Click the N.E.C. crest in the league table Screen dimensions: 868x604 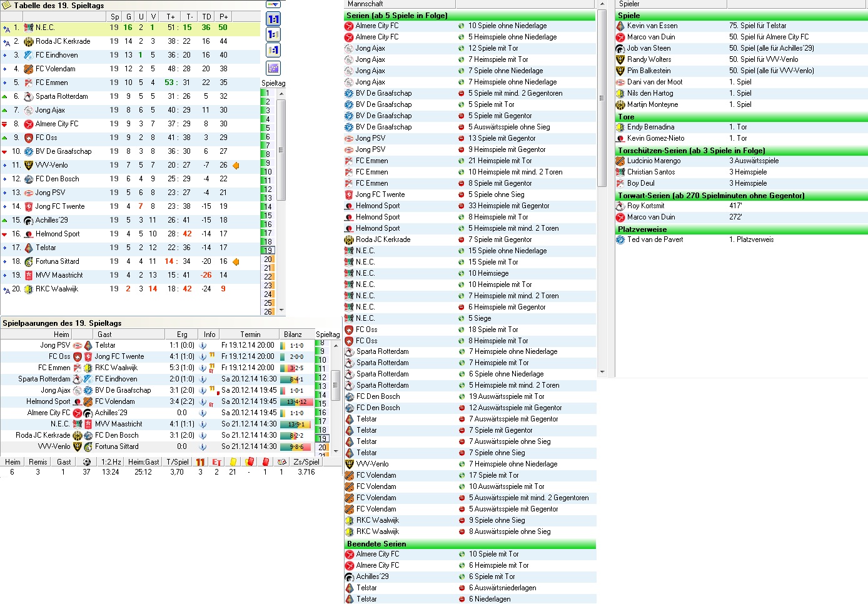click(28, 28)
